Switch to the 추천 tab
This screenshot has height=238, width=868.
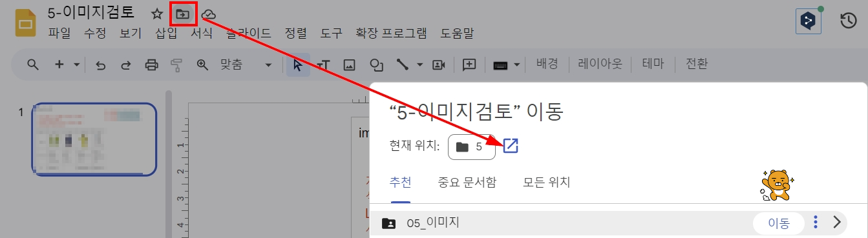(x=401, y=183)
